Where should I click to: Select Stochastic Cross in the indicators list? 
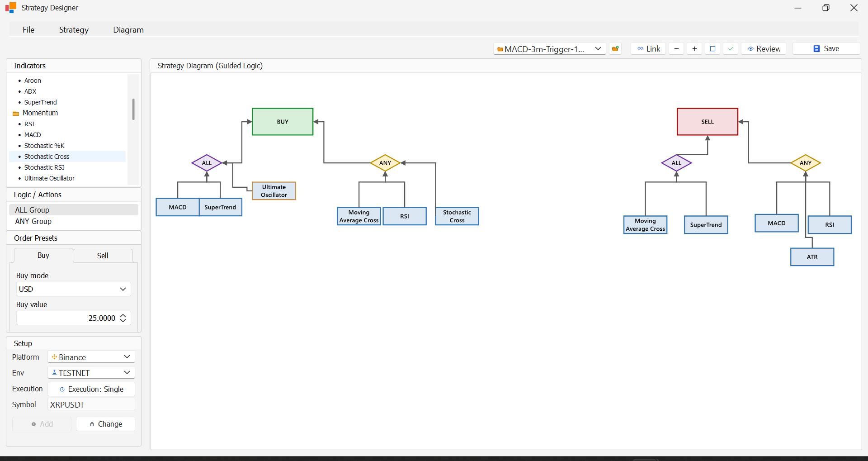[x=68, y=157]
